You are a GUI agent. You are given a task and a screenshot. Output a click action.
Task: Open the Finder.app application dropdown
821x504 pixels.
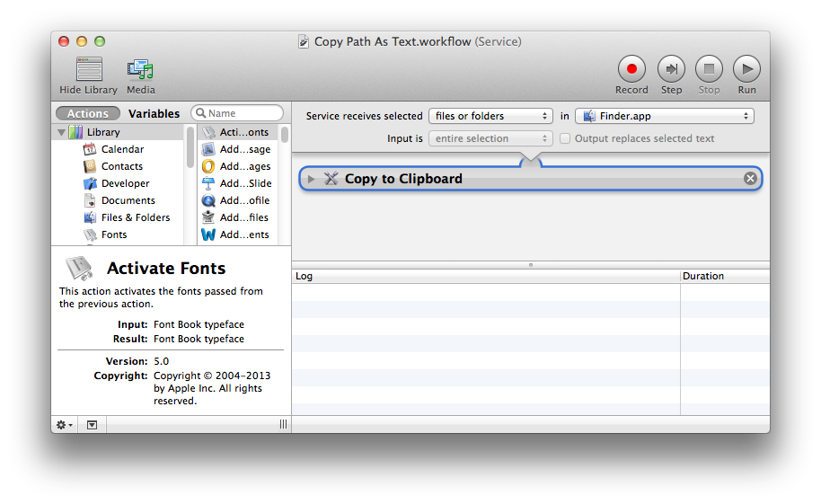[665, 116]
